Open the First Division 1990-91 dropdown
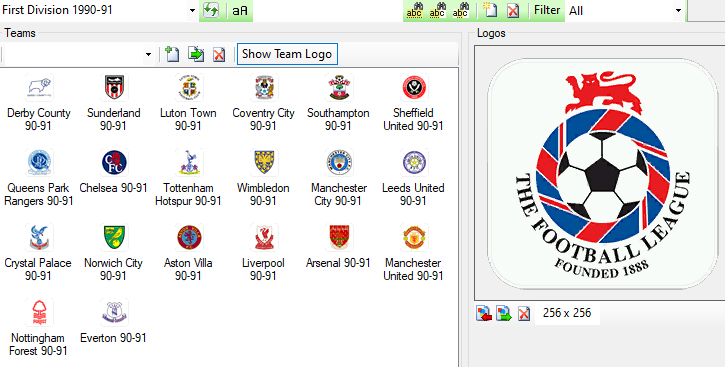The width and height of the screenshot is (725, 367). click(x=192, y=10)
